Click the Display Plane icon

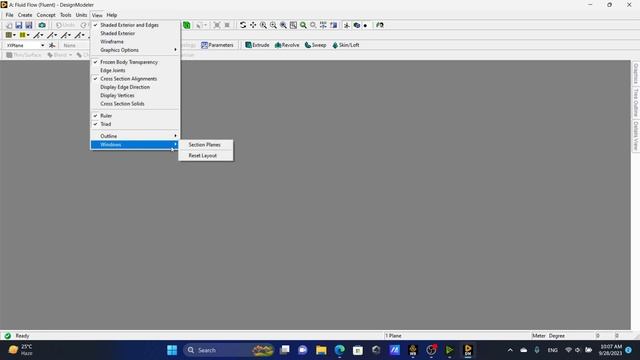[347, 25]
